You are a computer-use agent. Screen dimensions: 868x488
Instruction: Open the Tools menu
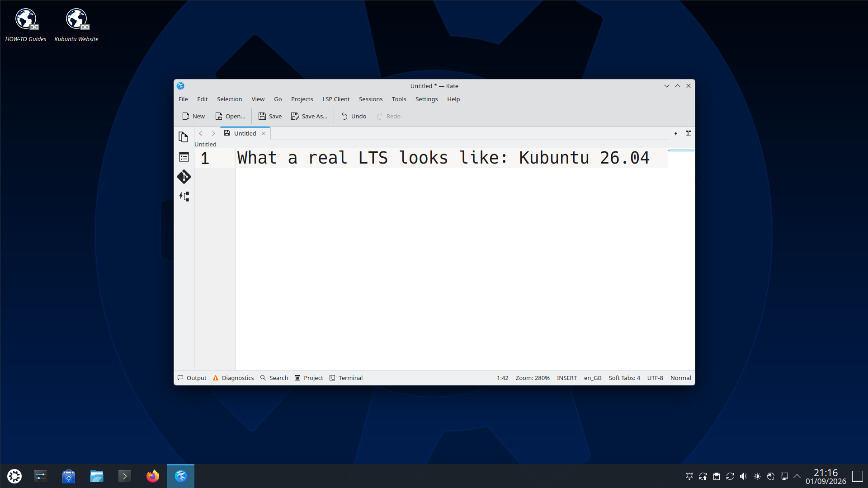click(x=399, y=99)
